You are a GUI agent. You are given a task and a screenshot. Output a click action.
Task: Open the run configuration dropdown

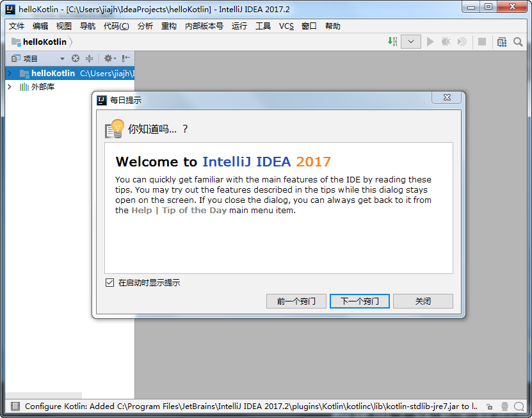[x=411, y=42]
